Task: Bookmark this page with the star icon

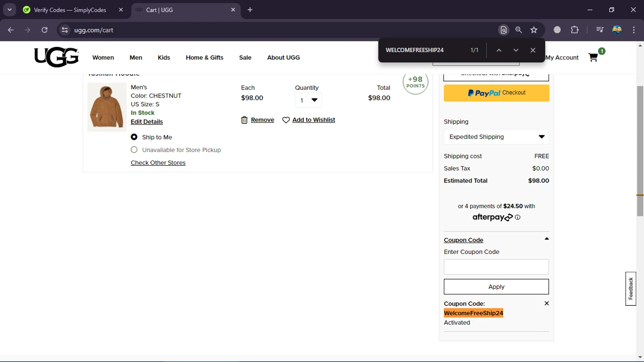Action: click(x=534, y=30)
